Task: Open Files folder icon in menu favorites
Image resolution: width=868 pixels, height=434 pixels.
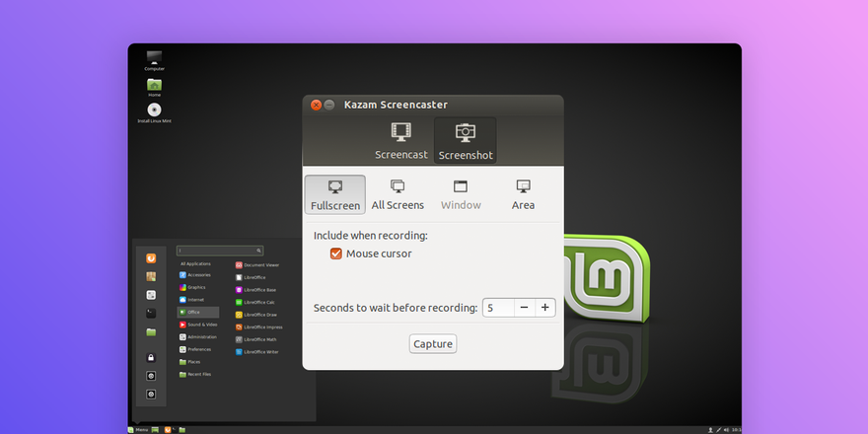Action: (151, 332)
